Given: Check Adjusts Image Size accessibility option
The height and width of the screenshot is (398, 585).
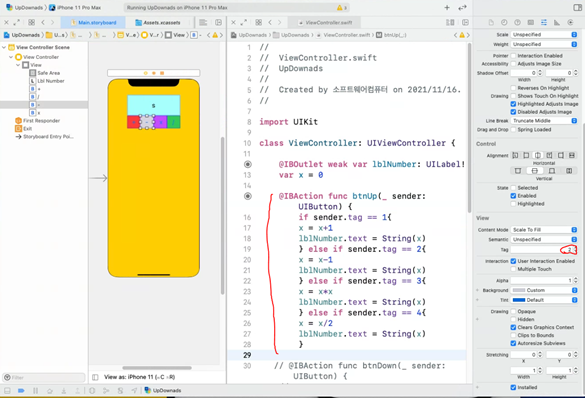Looking at the screenshot, I should tap(513, 64).
